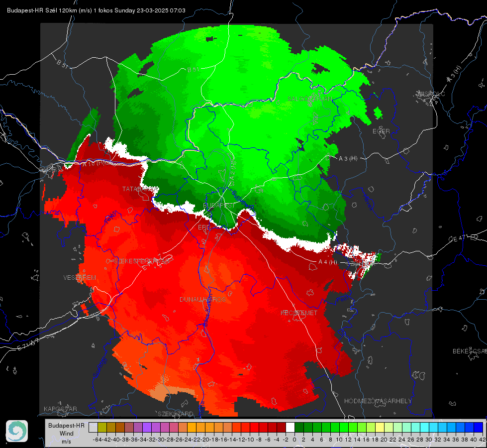This screenshot has height=448, width=487.
Task: Select the m/s unit label in the legend
Action: tap(67, 442)
